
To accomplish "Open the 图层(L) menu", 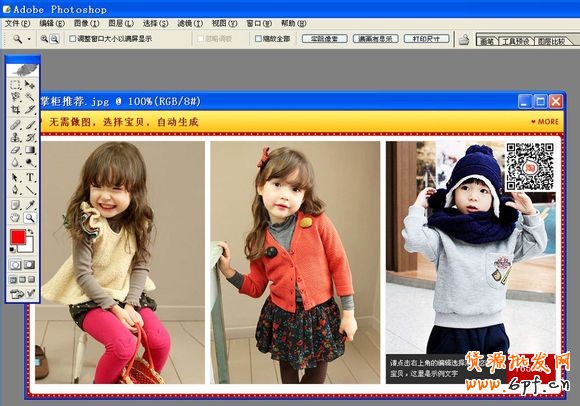I will [x=121, y=23].
